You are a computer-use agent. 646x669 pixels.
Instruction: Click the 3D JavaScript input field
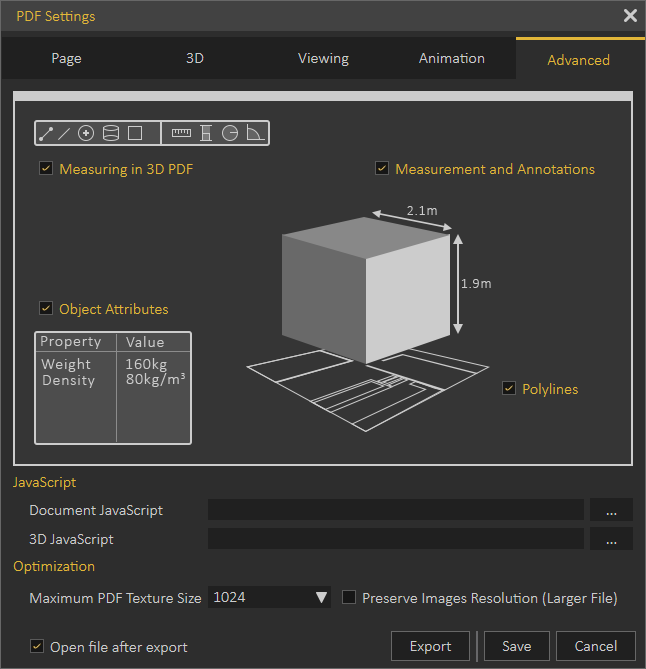click(x=396, y=539)
